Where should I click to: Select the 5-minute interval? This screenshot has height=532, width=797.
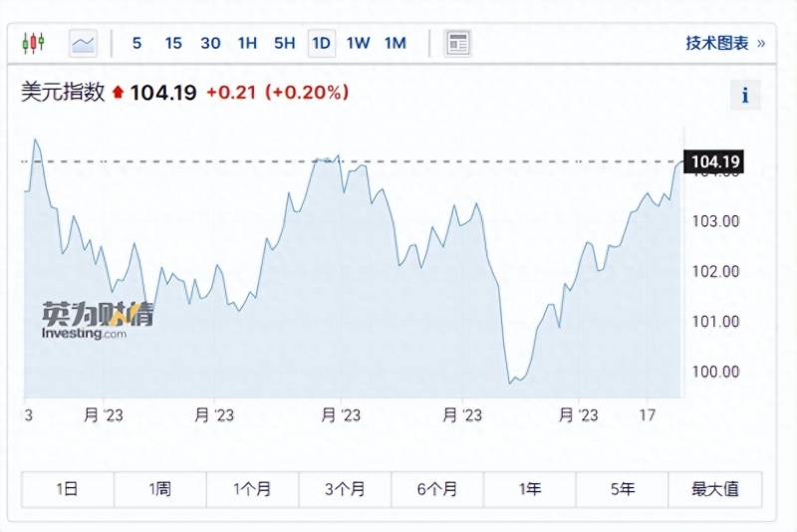pos(136,43)
